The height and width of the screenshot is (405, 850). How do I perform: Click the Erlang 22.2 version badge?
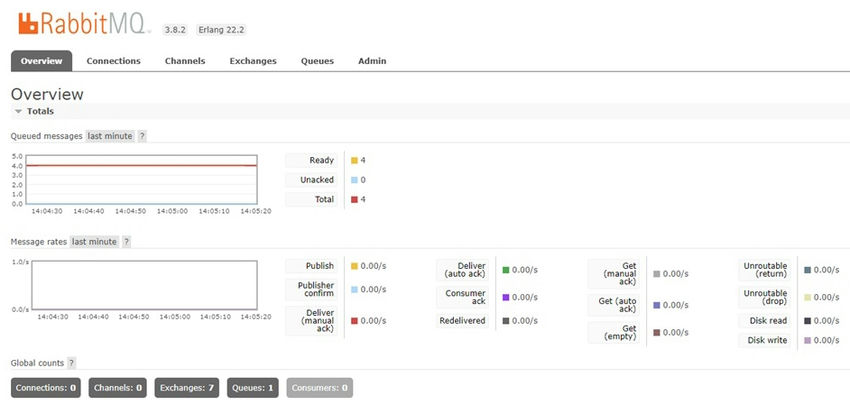(221, 30)
